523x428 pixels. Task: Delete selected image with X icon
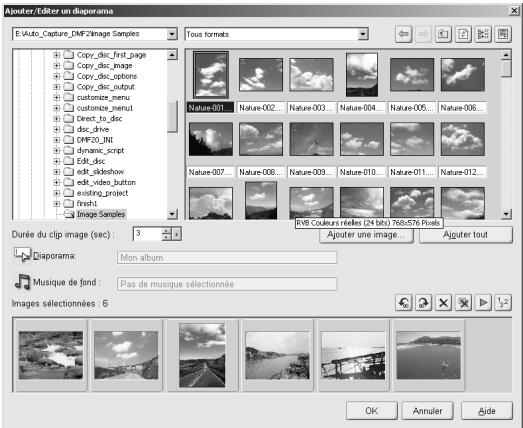[443, 303]
